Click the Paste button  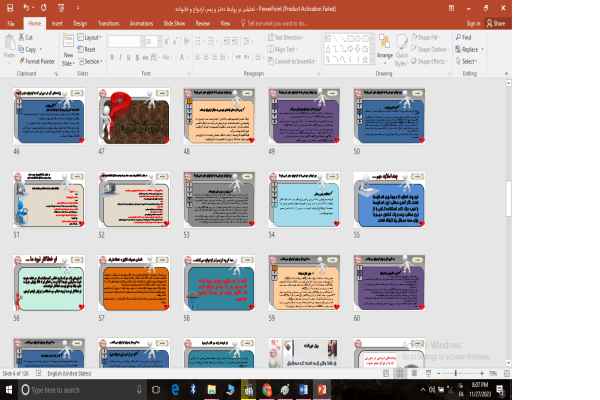9,48
